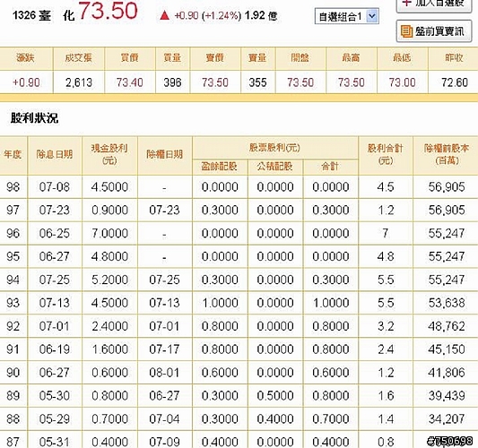The image size is (478, 448).
Task: Select year 97 ex-rights date 07-23
Action: click(x=165, y=211)
